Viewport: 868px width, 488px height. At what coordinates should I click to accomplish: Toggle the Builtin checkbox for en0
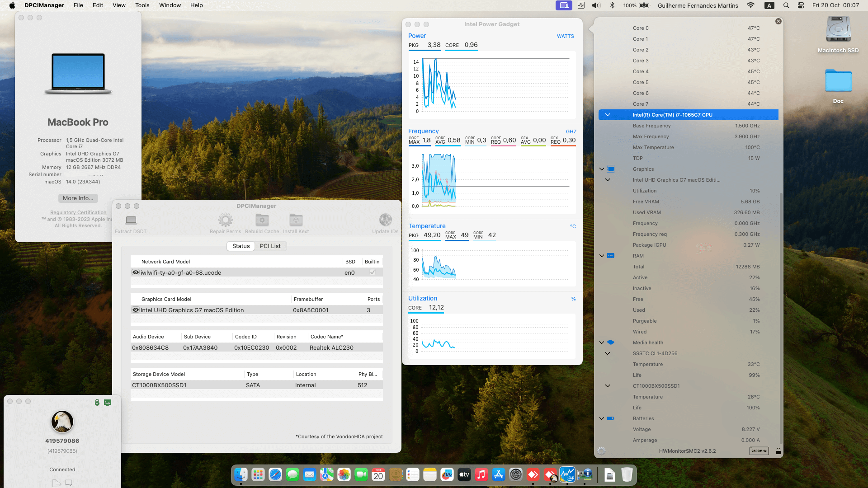click(372, 272)
